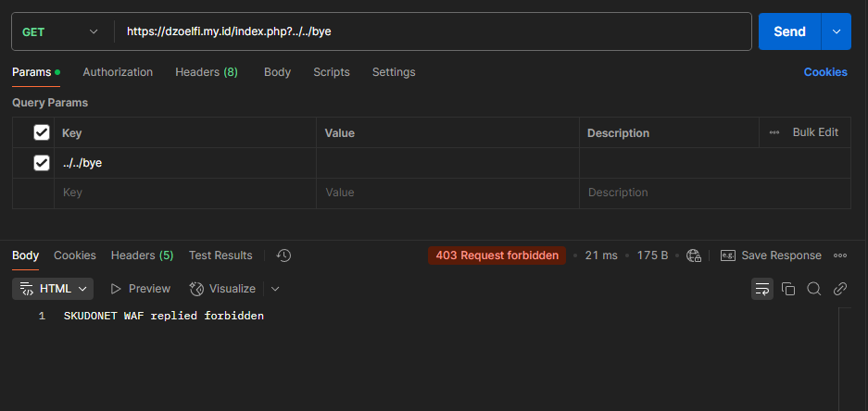The image size is (868, 411).
Task: Copy response body with copy icon
Action: tap(788, 289)
